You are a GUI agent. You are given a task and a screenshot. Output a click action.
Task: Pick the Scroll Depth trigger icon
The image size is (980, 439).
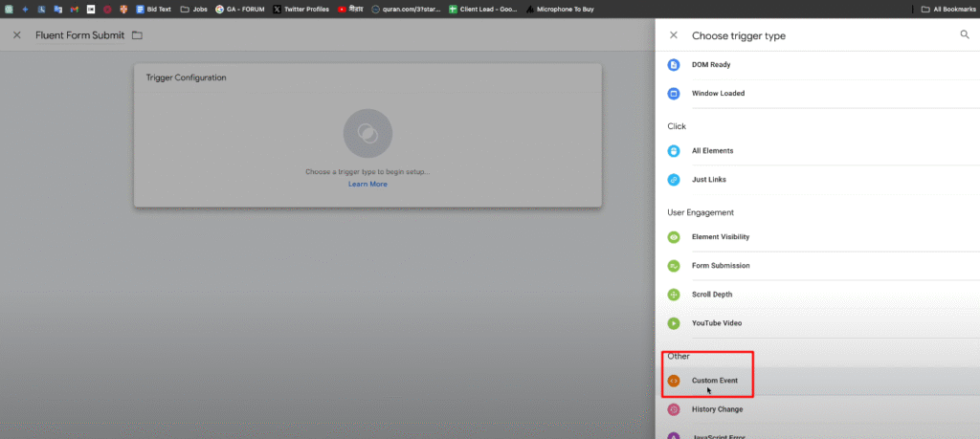673,295
